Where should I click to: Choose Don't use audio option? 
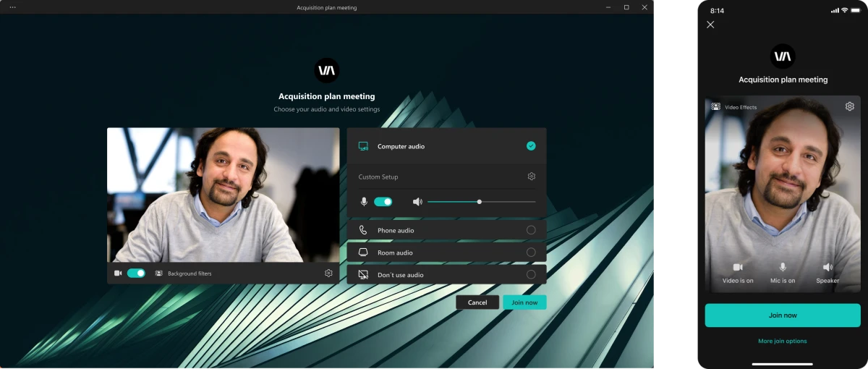(x=531, y=275)
